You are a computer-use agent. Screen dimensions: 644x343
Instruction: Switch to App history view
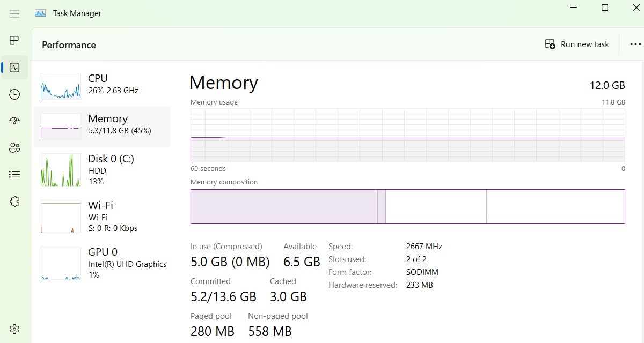(14, 94)
